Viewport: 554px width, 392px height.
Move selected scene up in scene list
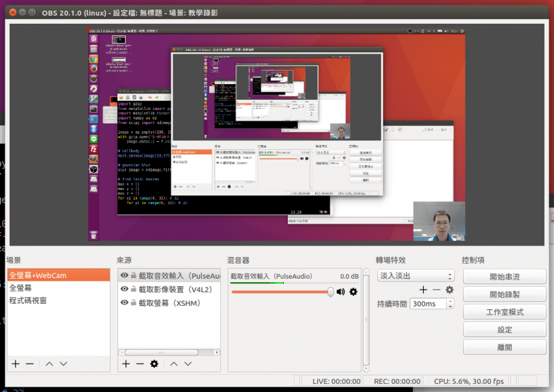point(48,364)
